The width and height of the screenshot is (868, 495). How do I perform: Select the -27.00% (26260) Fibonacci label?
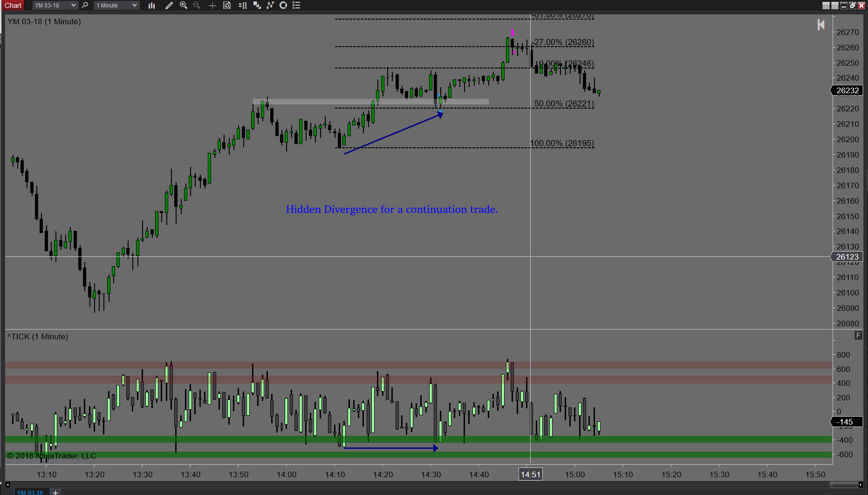[x=563, y=42]
